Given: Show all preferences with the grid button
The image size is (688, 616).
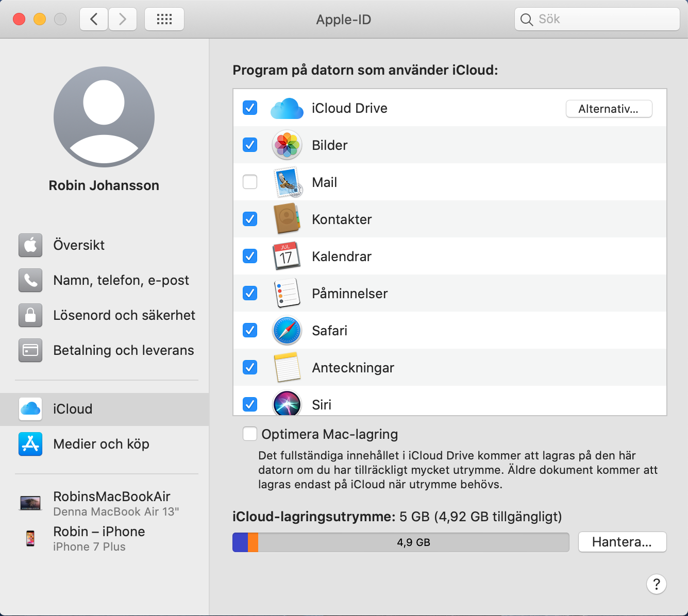Looking at the screenshot, I should (164, 20).
